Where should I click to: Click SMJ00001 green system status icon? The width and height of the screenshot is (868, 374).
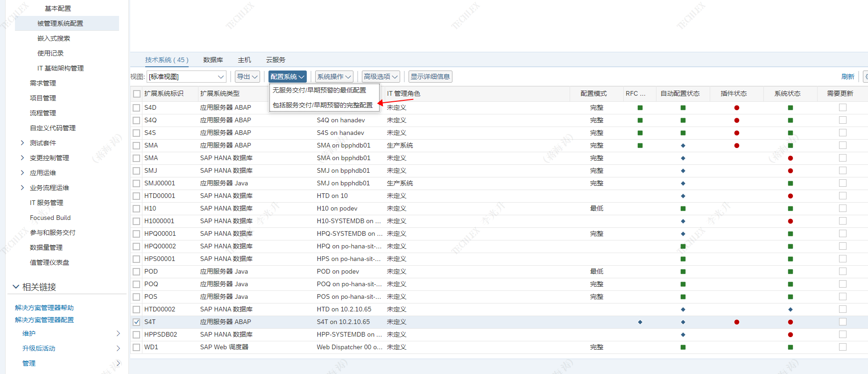[x=790, y=183]
